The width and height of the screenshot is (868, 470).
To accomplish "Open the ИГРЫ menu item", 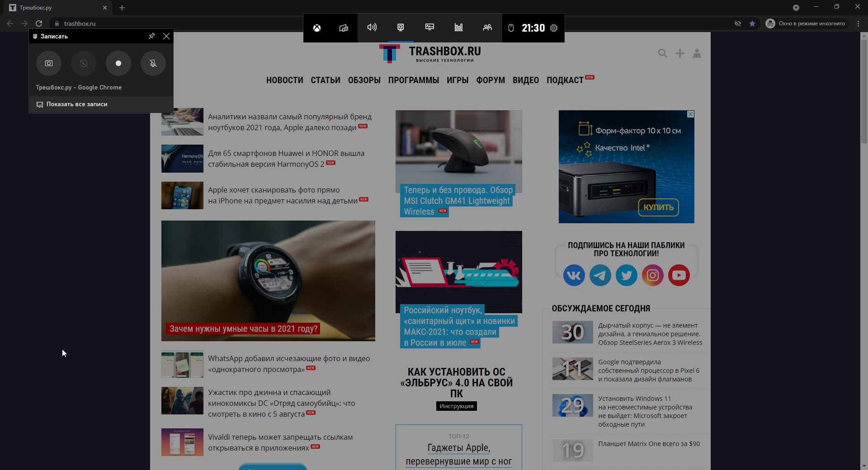I will tap(458, 80).
